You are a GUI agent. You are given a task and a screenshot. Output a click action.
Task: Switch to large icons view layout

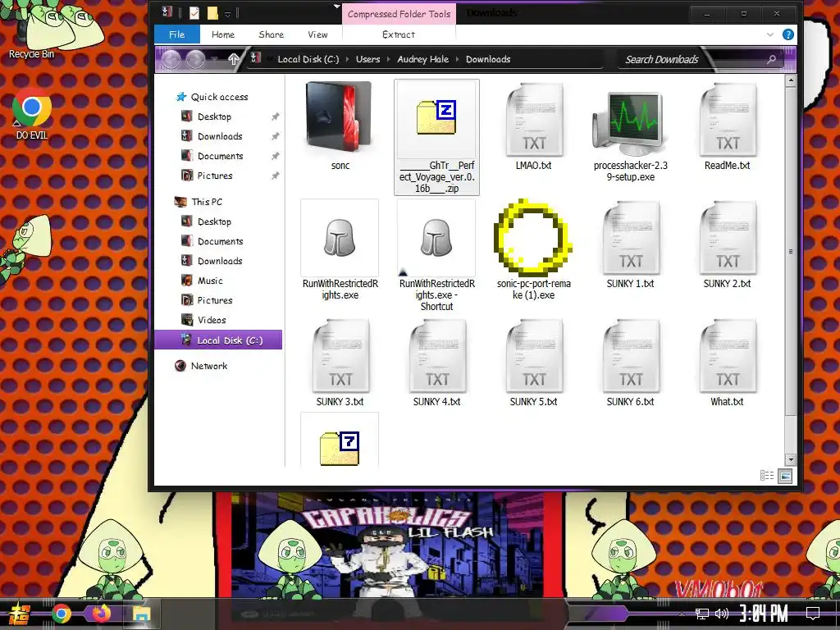(785, 476)
